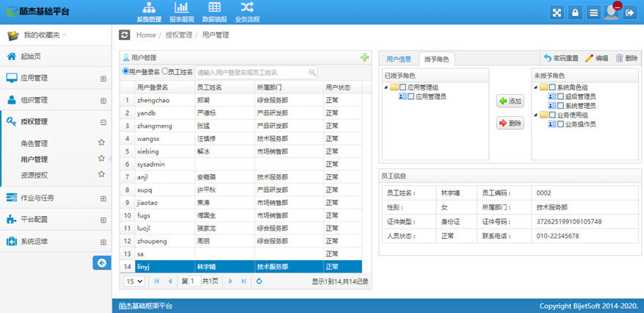Screen dimensions: 644x313
Task: Switch to the 用户信息 tab
Action: click(399, 59)
